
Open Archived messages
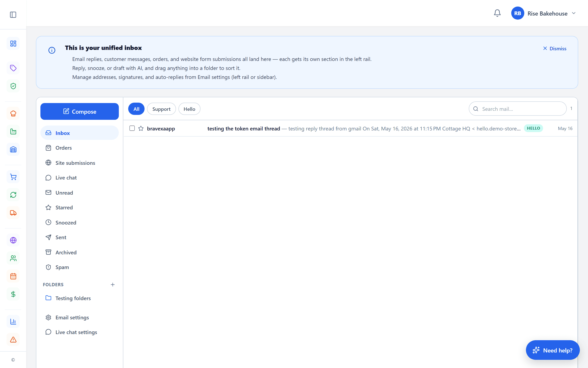coord(79,252)
